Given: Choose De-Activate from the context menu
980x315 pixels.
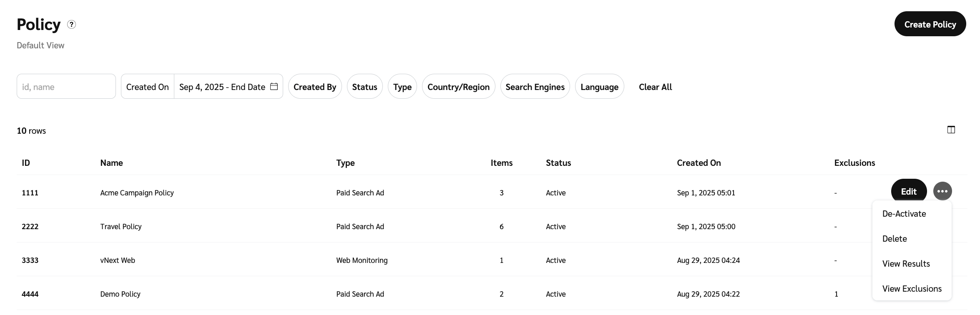Looking at the screenshot, I should tap(904, 214).
